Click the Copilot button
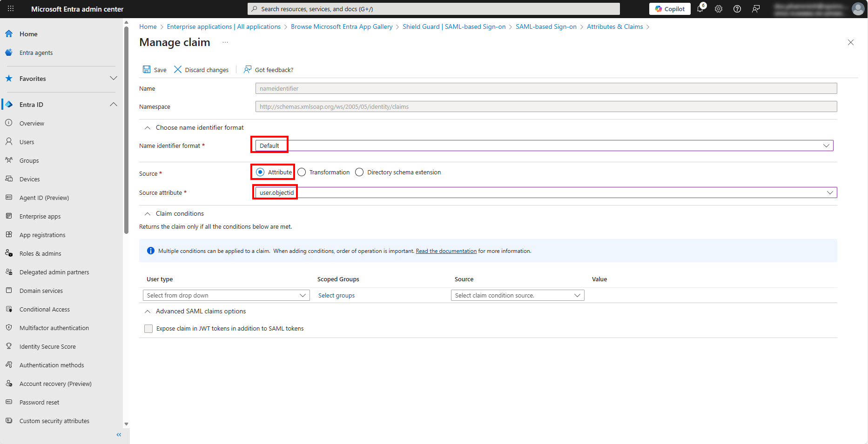This screenshot has height=444, width=868. tap(670, 9)
